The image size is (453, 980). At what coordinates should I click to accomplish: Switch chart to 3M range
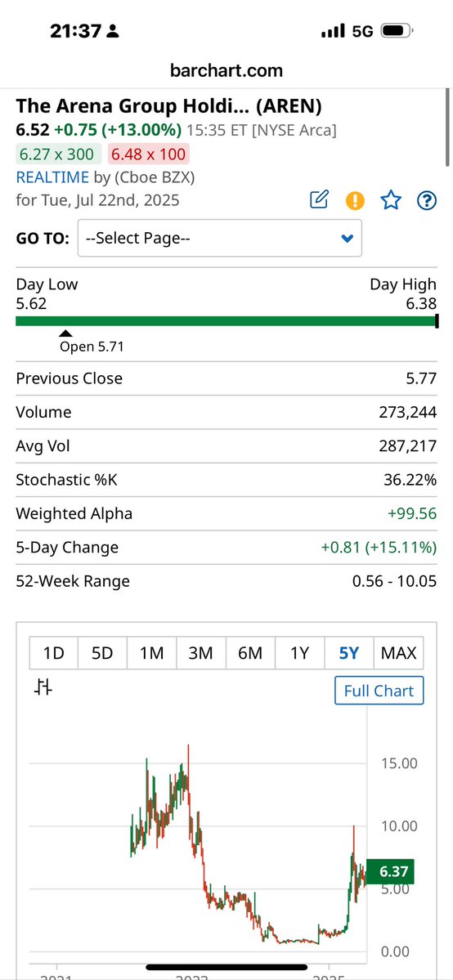(x=201, y=653)
